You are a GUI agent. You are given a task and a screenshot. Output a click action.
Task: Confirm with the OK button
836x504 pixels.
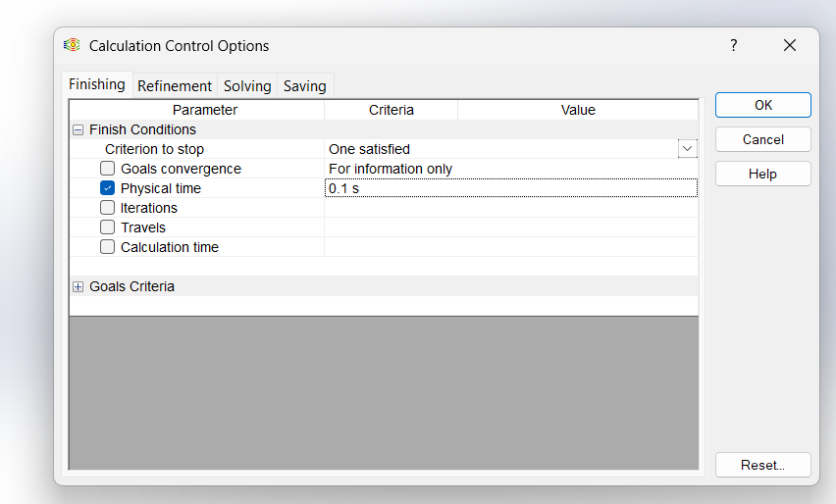(x=763, y=105)
